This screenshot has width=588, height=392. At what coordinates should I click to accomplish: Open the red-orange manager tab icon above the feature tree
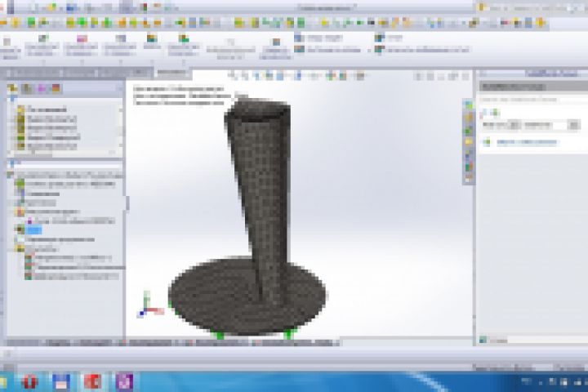click(x=56, y=88)
